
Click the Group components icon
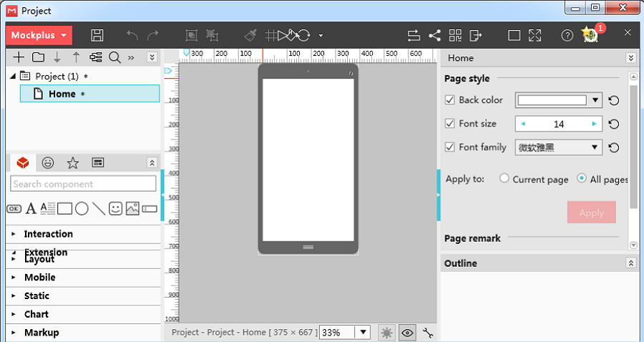coord(191,35)
